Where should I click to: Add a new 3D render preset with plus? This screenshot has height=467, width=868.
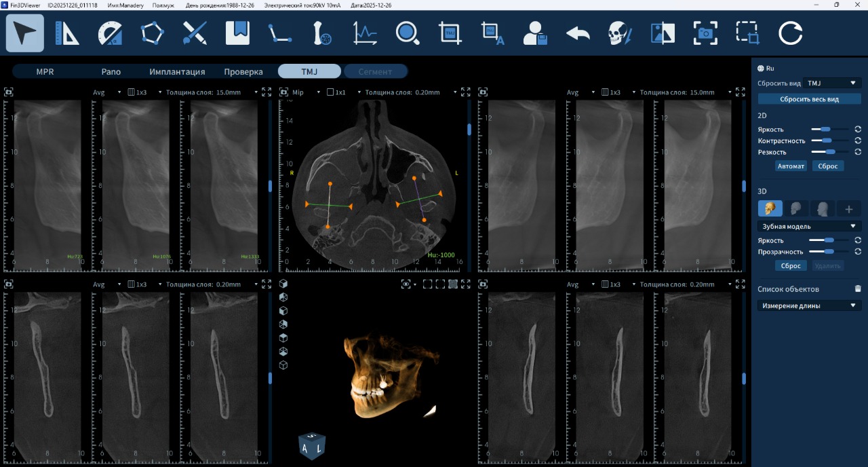[x=849, y=209]
